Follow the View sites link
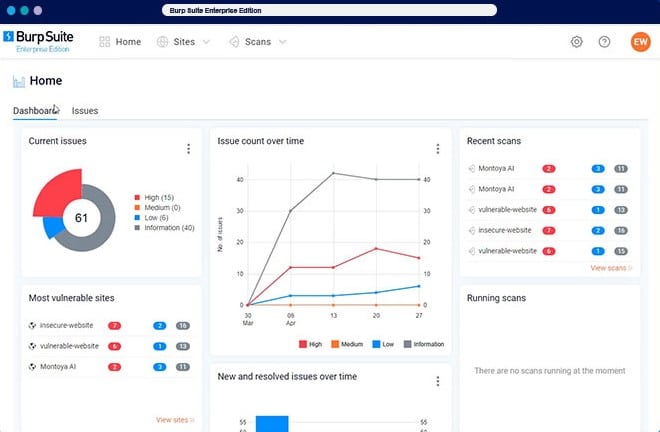The height and width of the screenshot is (432, 660). (x=175, y=420)
